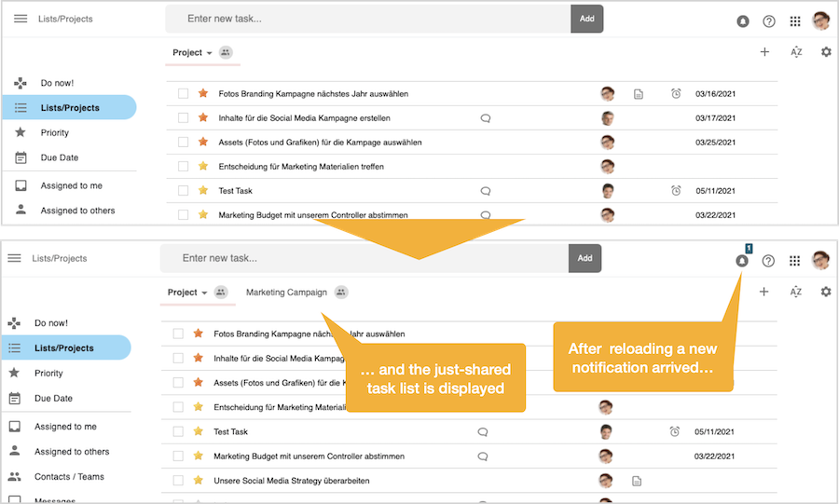Viewport: 839px width, 504px height.
Task: Open the settings gear in lower screenshot
Action: [826, 292]
